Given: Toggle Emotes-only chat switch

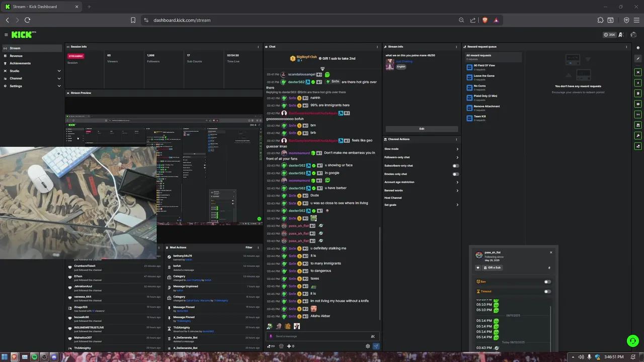Looking at the screenshot, I should pyautogui.click(x=455, y=174).
